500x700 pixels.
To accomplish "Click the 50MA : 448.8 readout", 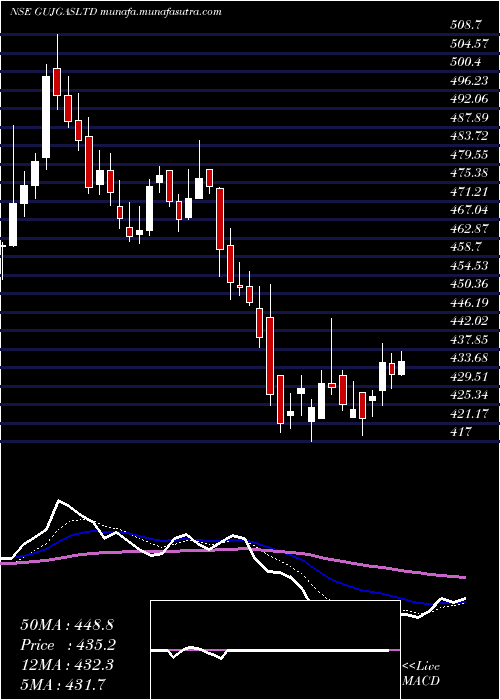I will coord(67,625).
